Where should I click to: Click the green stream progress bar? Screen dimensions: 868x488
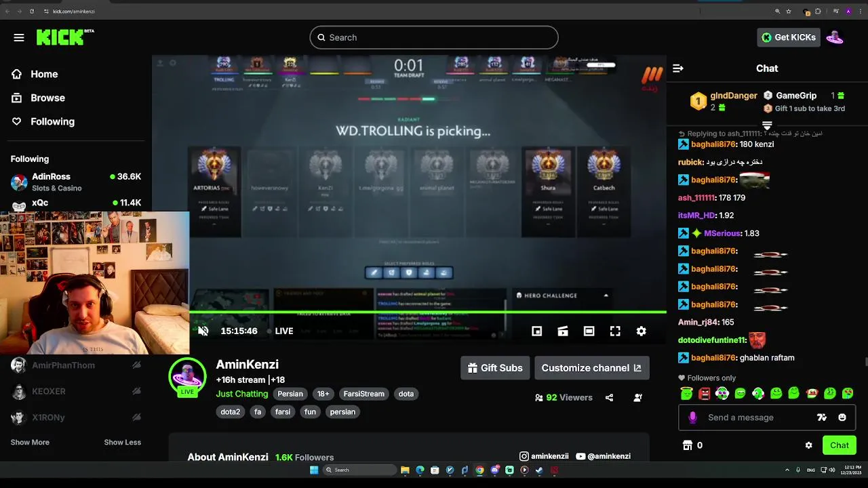427,312
